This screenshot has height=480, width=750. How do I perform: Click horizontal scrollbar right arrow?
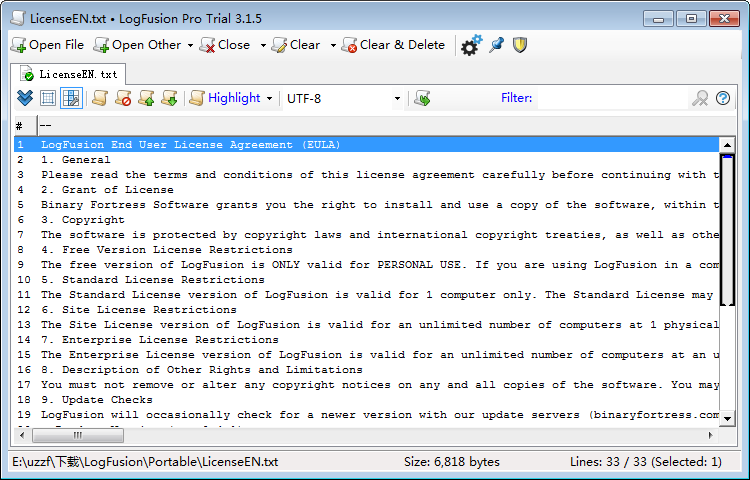711,436
